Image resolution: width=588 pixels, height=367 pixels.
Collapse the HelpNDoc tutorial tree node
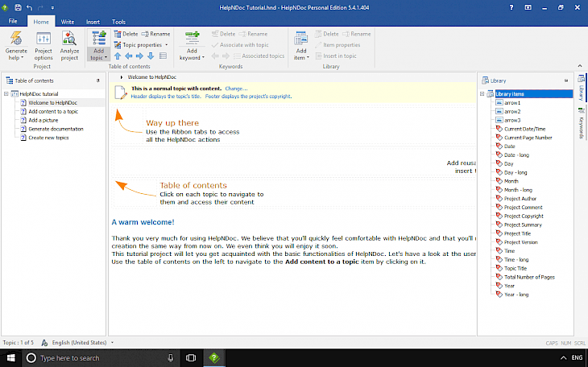point(6,93)
